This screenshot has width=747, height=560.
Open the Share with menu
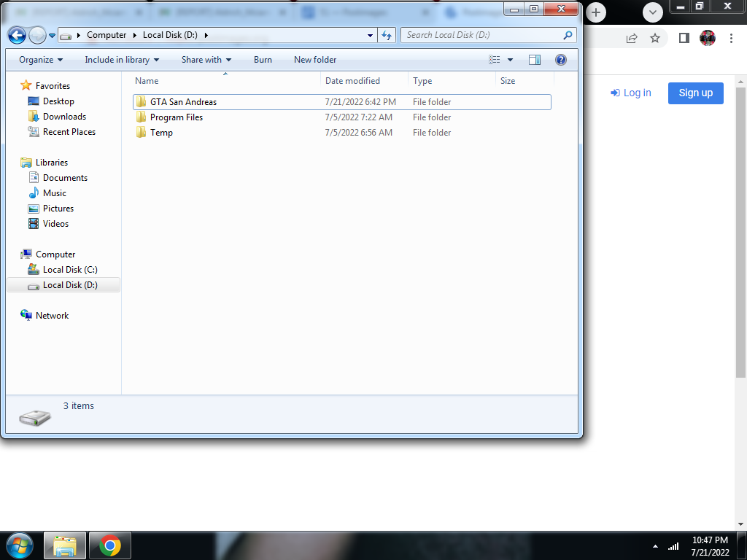point(206,60)
